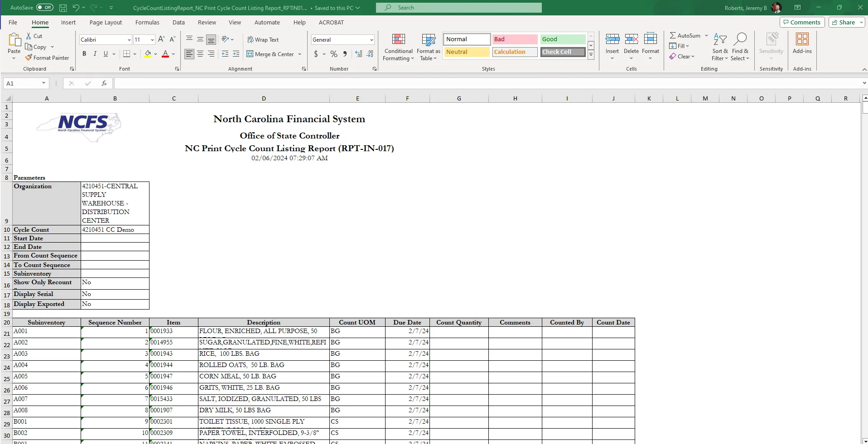Click the Save icon in title bar

click(63, 8)
